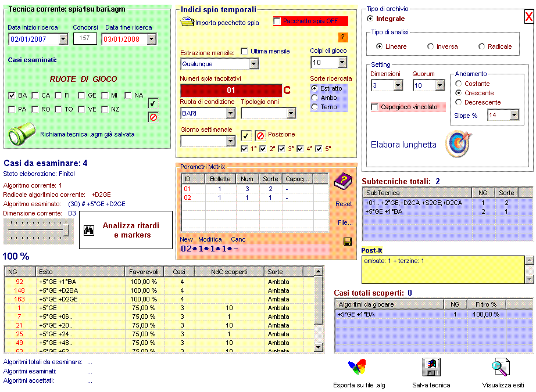This screenshot has height=392, width=536.
Task: Click the purple help book icon
Action: 343,181
